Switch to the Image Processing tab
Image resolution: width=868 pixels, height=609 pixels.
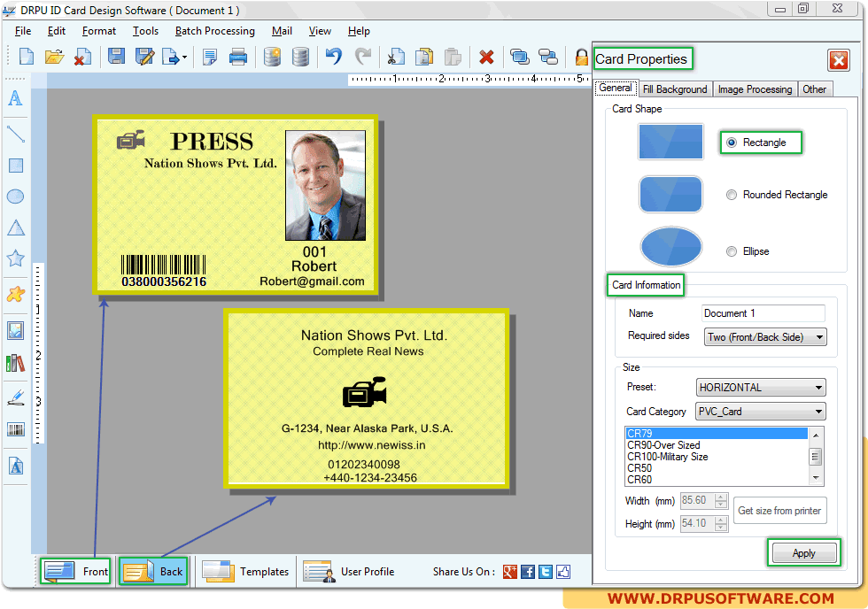[x=755, y=89]
